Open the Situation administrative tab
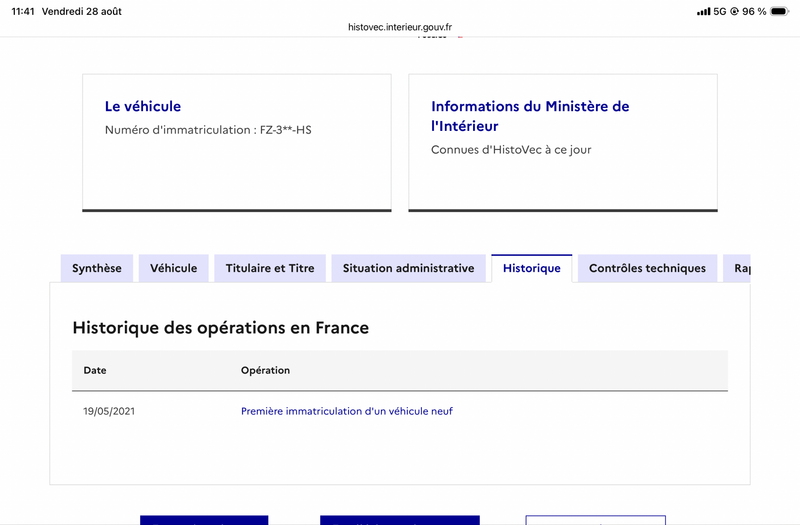This screenshot has height=525, width=800. 408,268
